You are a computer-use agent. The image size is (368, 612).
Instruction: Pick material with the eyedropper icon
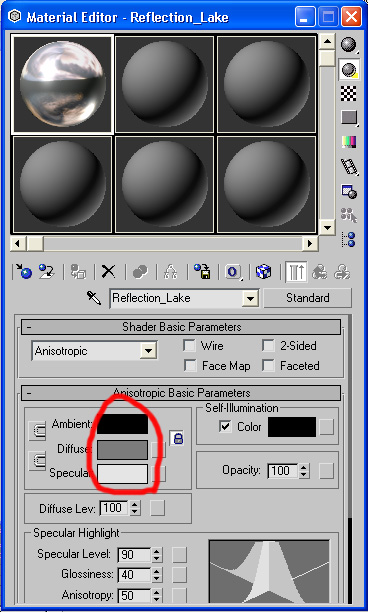(94, 299)
